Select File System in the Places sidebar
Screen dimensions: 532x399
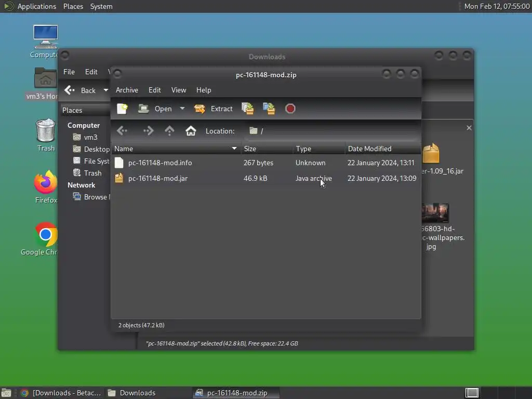pyautogui.click(x=91, y=161)
